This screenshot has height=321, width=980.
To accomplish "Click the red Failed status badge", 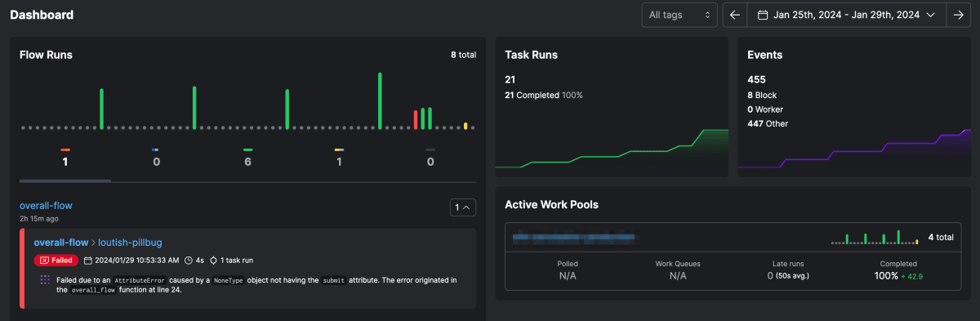I will tap(56, 261).
